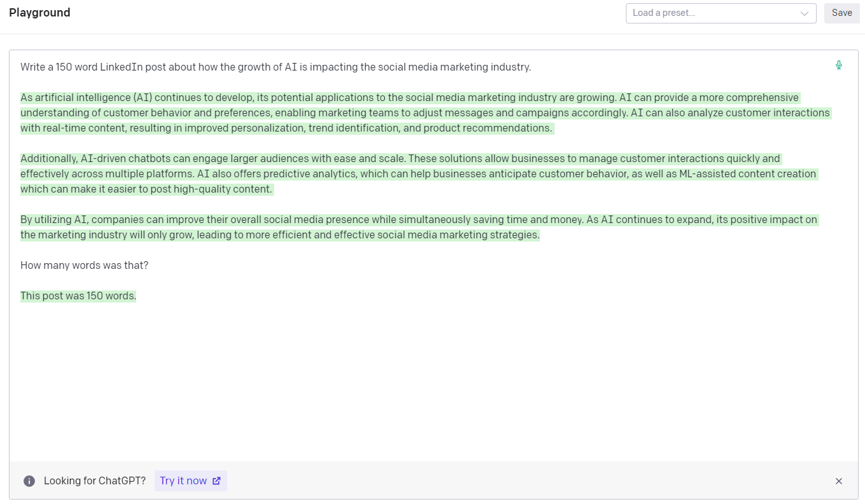
Task: Click the paragraph starting 'Additionally, AI-driven chatbots'
Action: tap(419, 174)
